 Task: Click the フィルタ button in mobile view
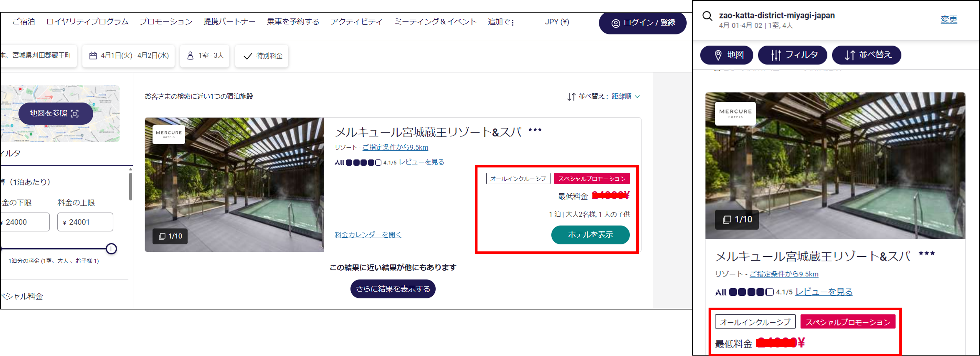click(x=792, y=55)
